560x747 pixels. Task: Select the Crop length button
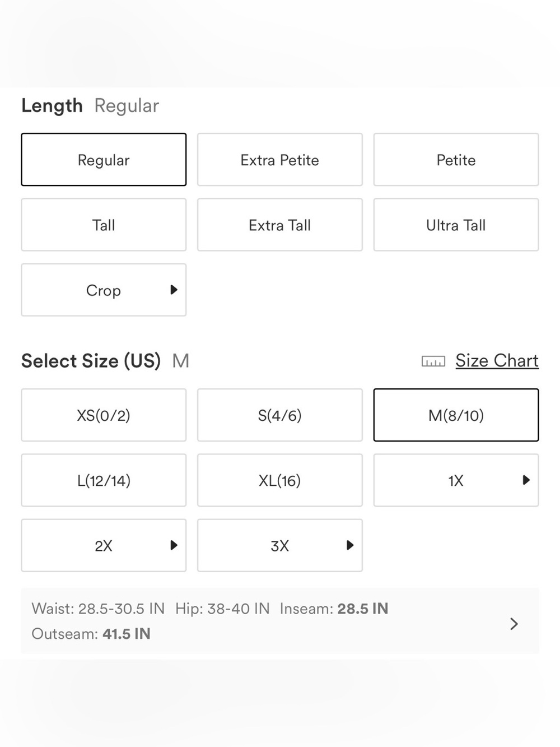click(104, 290)
